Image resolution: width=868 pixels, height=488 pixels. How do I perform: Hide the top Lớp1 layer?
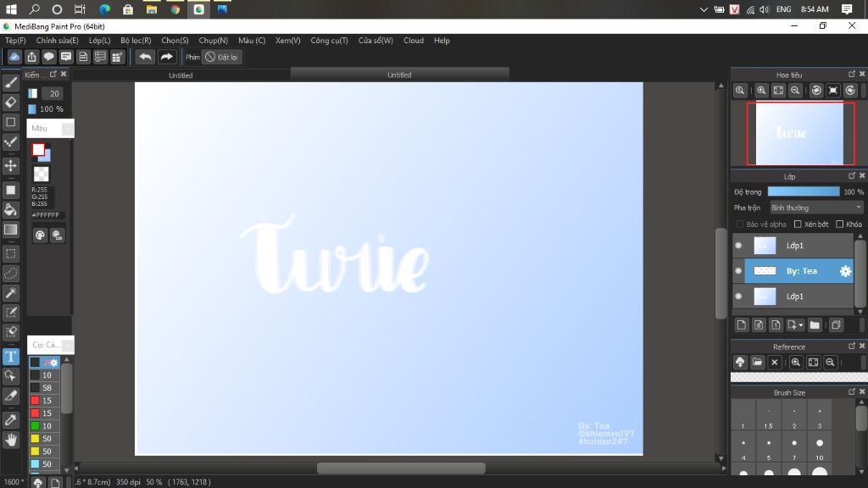point(738,246)
